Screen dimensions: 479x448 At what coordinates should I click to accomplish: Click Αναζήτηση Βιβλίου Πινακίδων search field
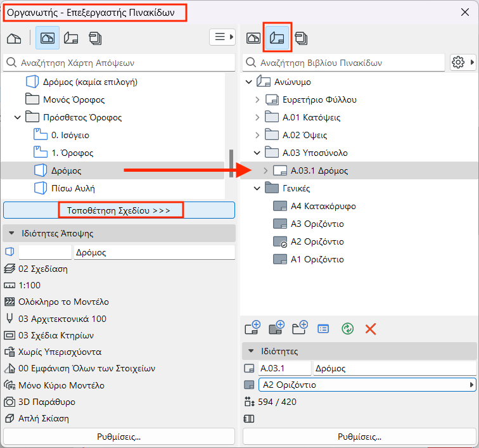pos(343,63)
